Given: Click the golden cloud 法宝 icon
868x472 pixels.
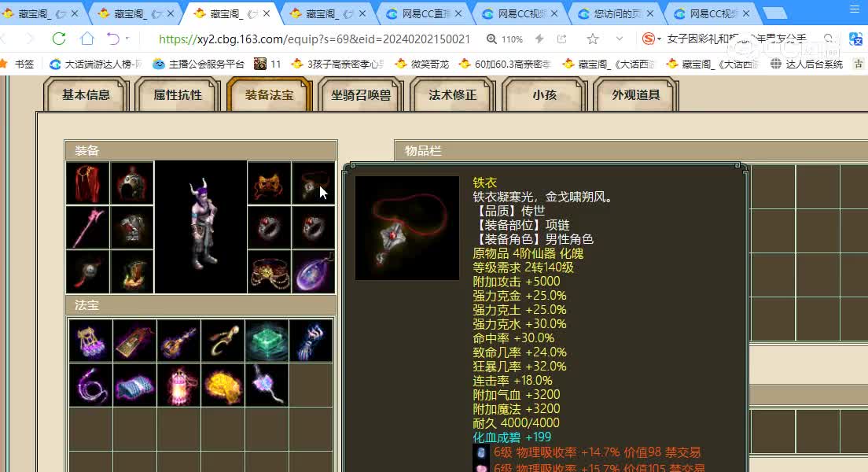Looking at the screenshot, I should pos(223,385).
